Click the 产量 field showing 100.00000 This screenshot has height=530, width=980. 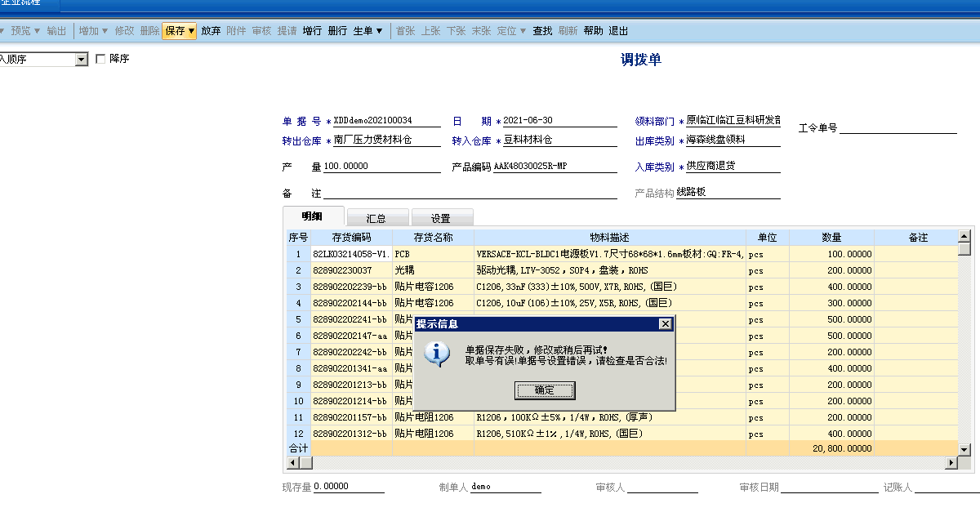382,167
